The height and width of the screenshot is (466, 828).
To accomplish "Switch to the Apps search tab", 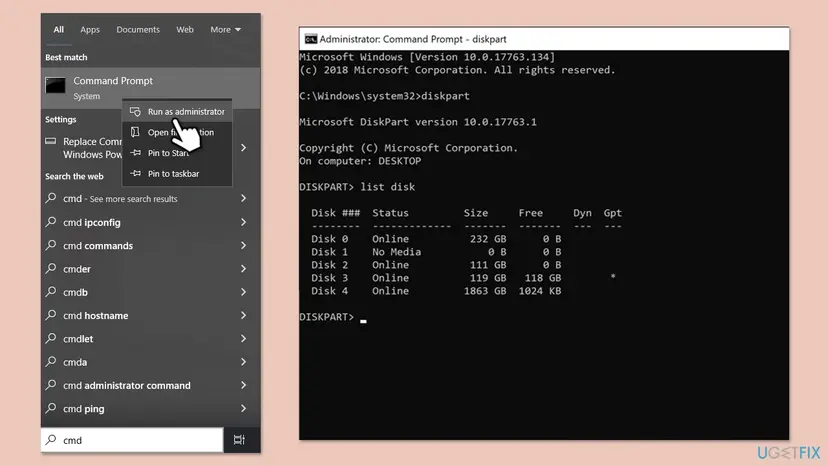I will (x=90, y=30).
